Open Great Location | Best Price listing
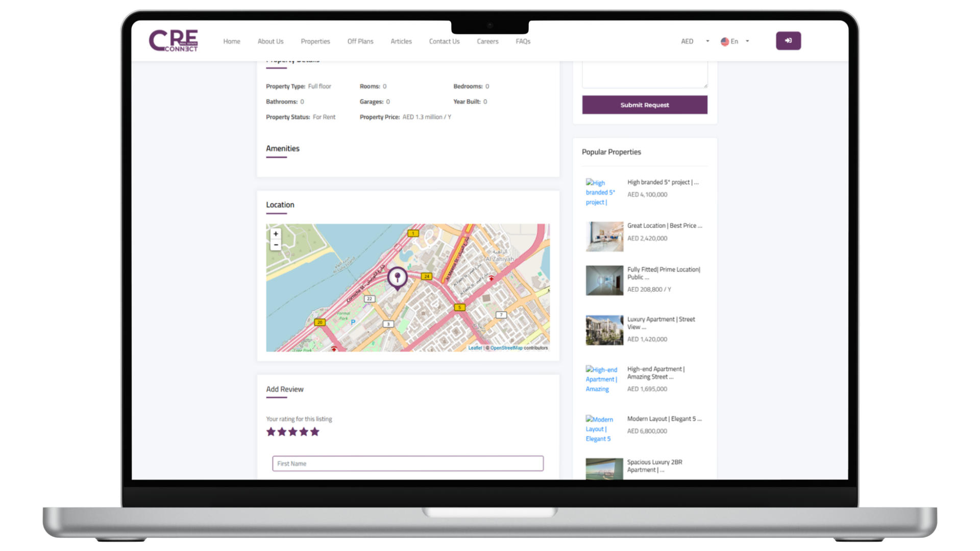Viewport: 980px width, 551px height. point(665,226)
